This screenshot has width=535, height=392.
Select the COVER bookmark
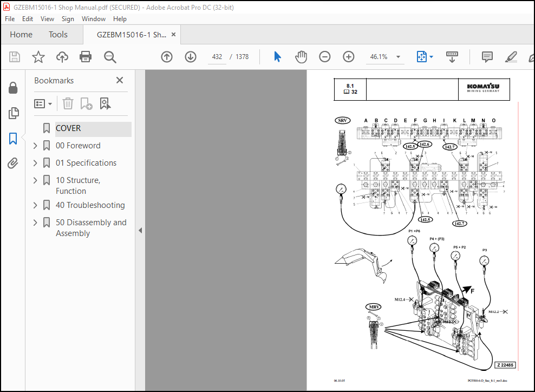[68, 128]
